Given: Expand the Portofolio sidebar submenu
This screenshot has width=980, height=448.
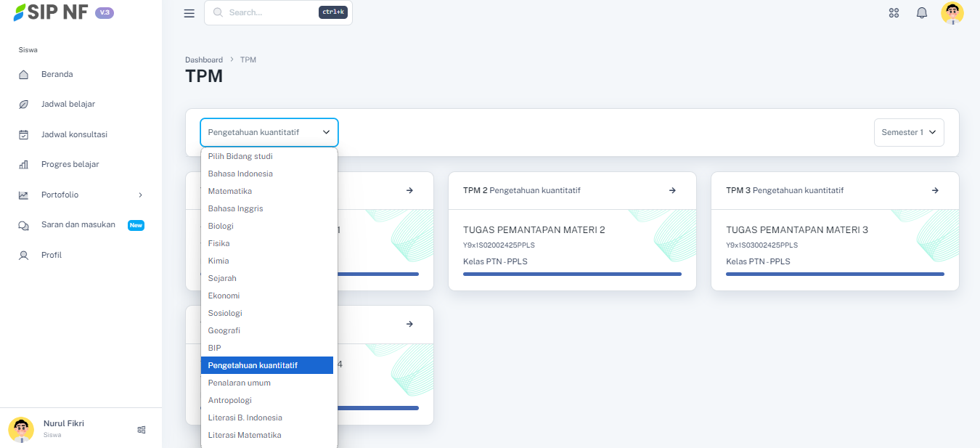Looking at the screenshot, I should 140,195.
